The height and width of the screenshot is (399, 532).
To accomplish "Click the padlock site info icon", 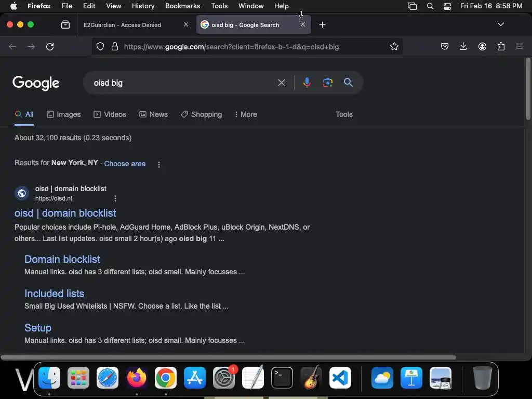I will [115, 46].
